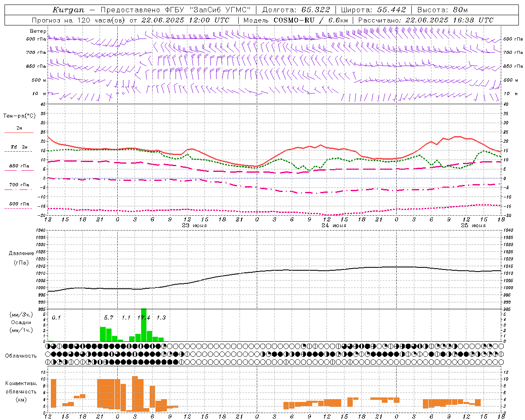Click the right-side '850 гПа' wind level label
The image size is (525, 420).
point(513,66)
